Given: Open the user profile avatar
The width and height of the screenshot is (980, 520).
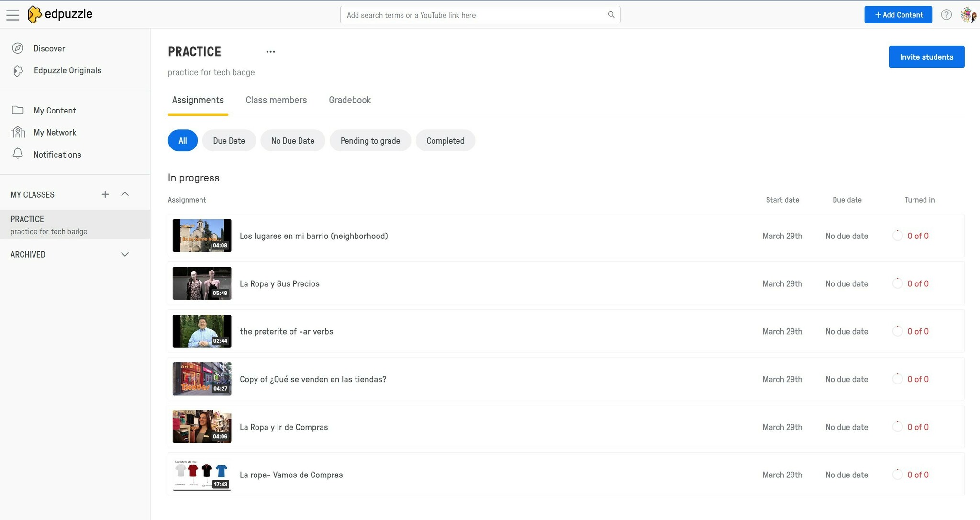Looking at the screenshot, I should tap(968, 15).
